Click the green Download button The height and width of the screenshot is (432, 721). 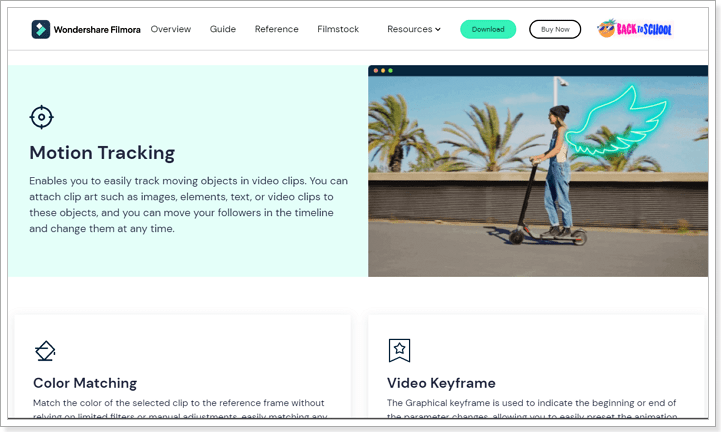click(x=488, y=29)
